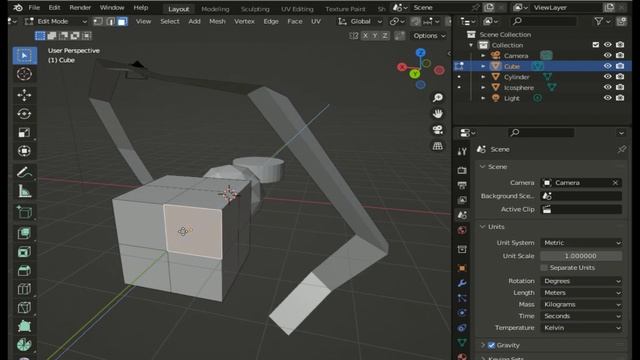Open the Temperature Kelvin dropdown
The image size is (640, 360).
coord(581,328)
